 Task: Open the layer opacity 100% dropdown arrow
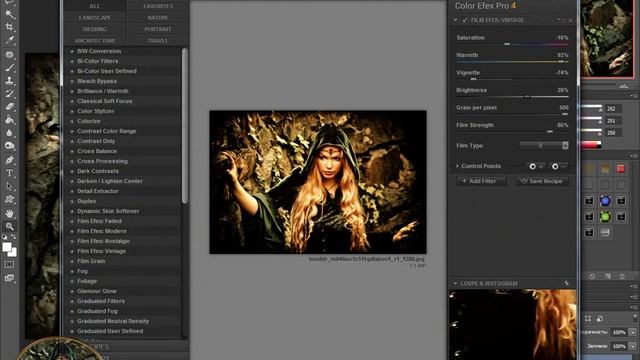[633, 332]
